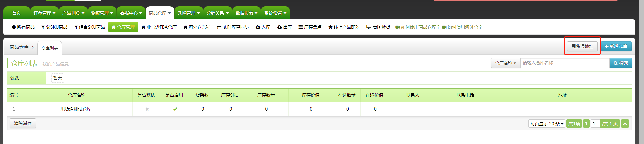
Task: Click the 搜索 search button
Action: [621, 63]
